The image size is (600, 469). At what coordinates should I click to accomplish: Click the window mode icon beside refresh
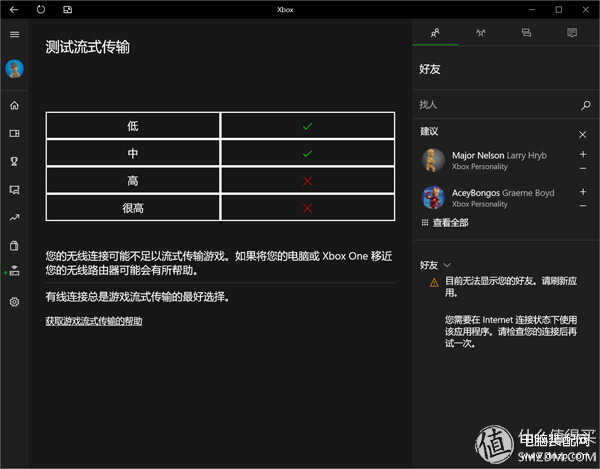(x=67, y=10)
